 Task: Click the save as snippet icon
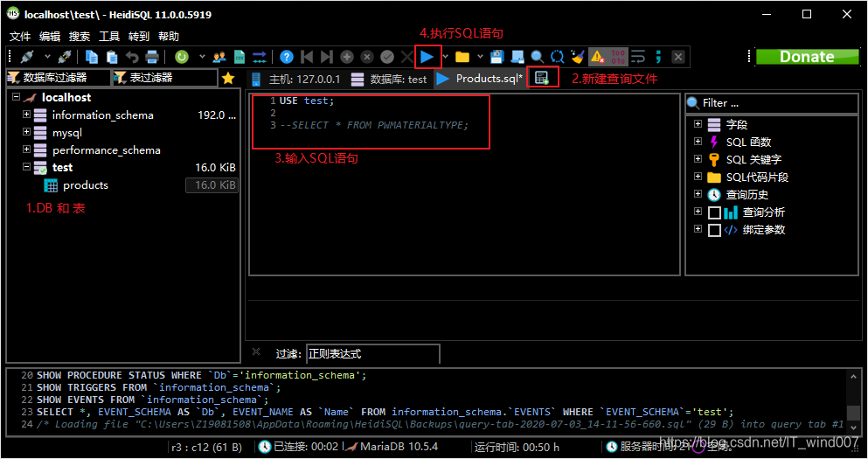click(517, 57)
